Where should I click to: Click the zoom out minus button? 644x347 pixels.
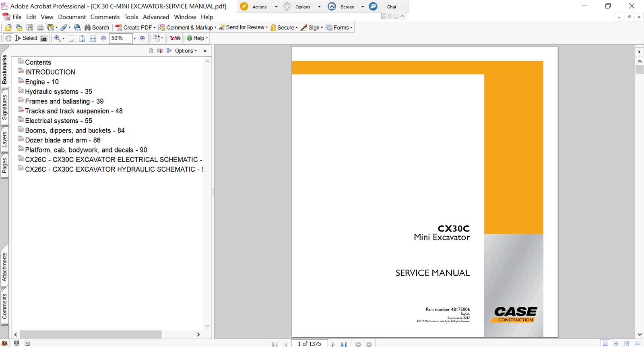(x=103, y=38)
